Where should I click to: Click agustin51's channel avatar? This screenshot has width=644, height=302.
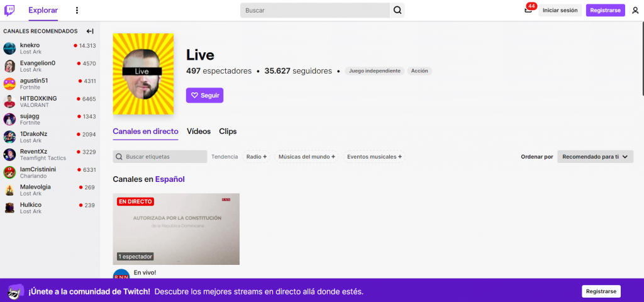[9, 84]
